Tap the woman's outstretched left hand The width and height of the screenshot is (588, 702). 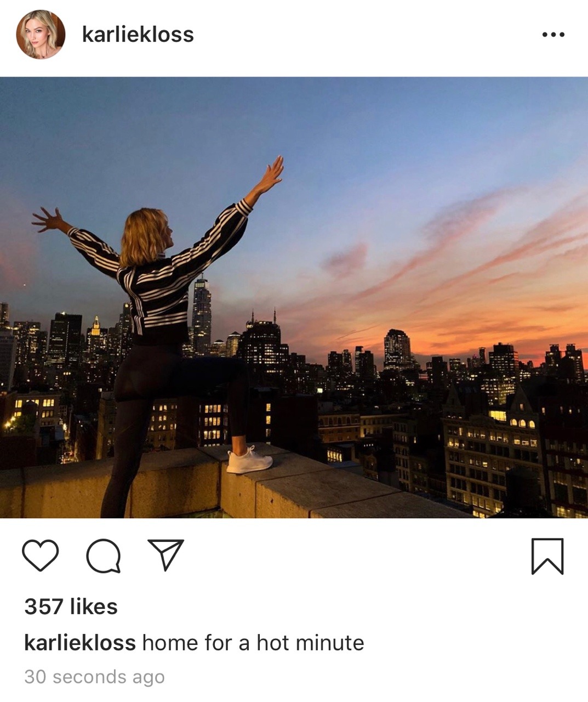coord(47,219)
